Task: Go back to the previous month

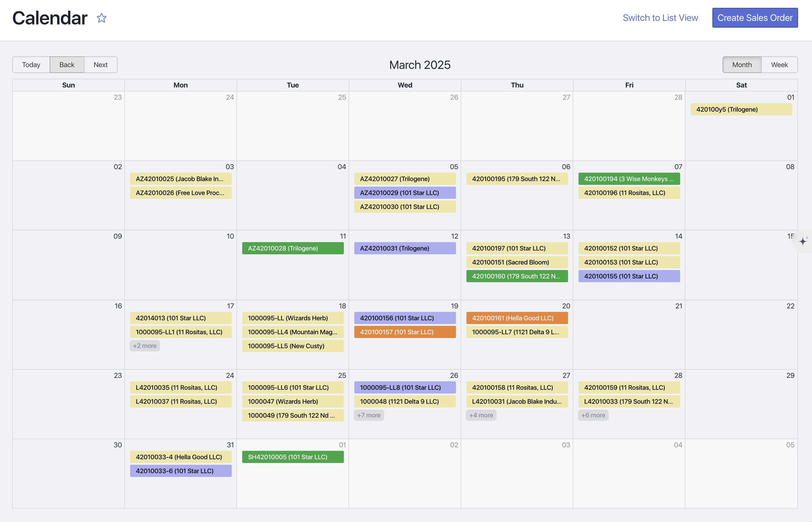Action: tap(67, 65)
